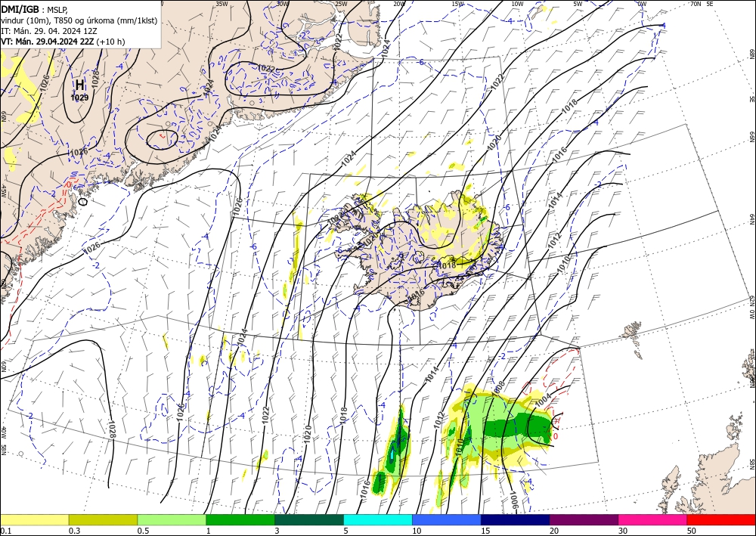
Task: Click the 70N label at the top right
Action: coord(696,3)
